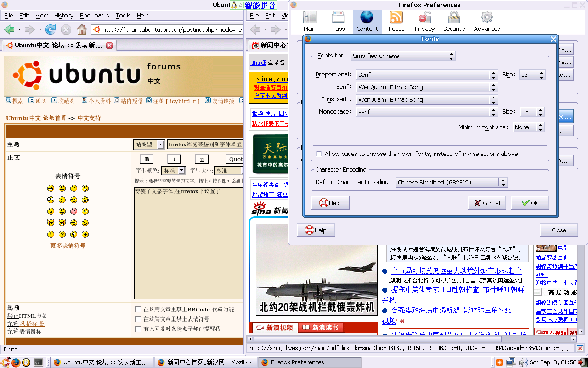
Task: Open History menu in forum Firefox window
Action: click(64, 15)
